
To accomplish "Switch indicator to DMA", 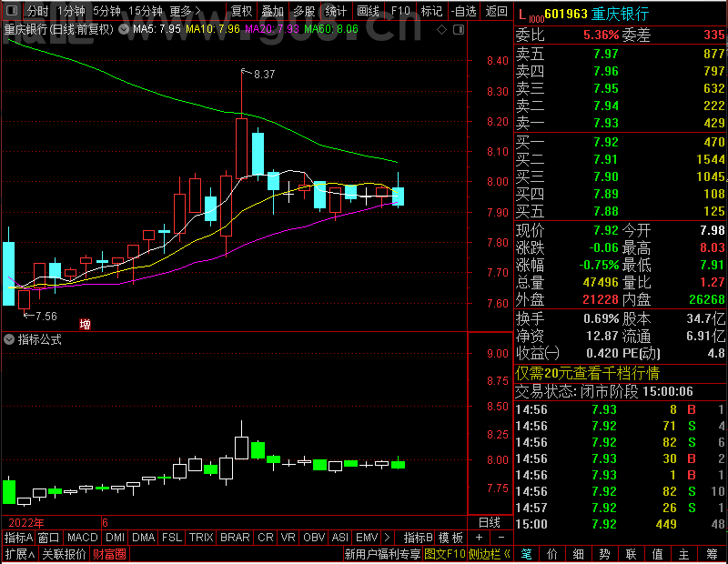I will click(x=144, y=538).
